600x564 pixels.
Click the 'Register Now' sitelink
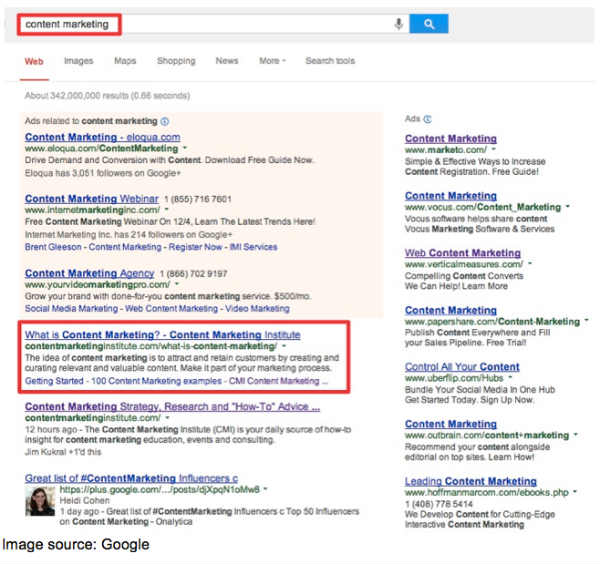pyautogui.click(x=195, y=247)
